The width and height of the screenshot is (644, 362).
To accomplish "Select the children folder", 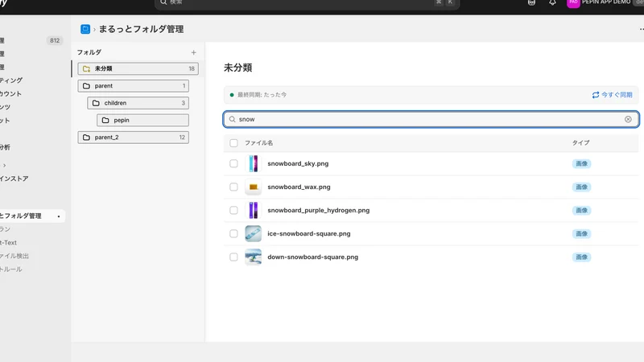I will (x=138, y=103).
